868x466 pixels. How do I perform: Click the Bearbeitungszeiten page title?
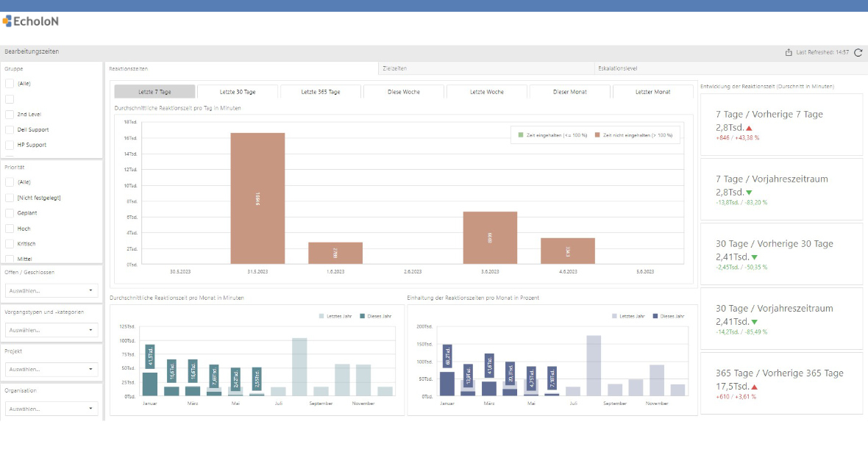click(x=32, y=51)
